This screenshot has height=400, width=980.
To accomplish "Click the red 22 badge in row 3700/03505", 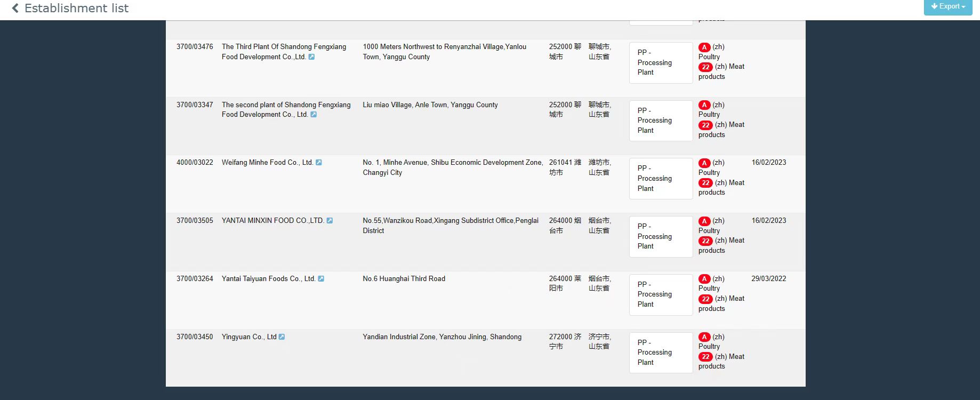I will (x=705, y=241).
